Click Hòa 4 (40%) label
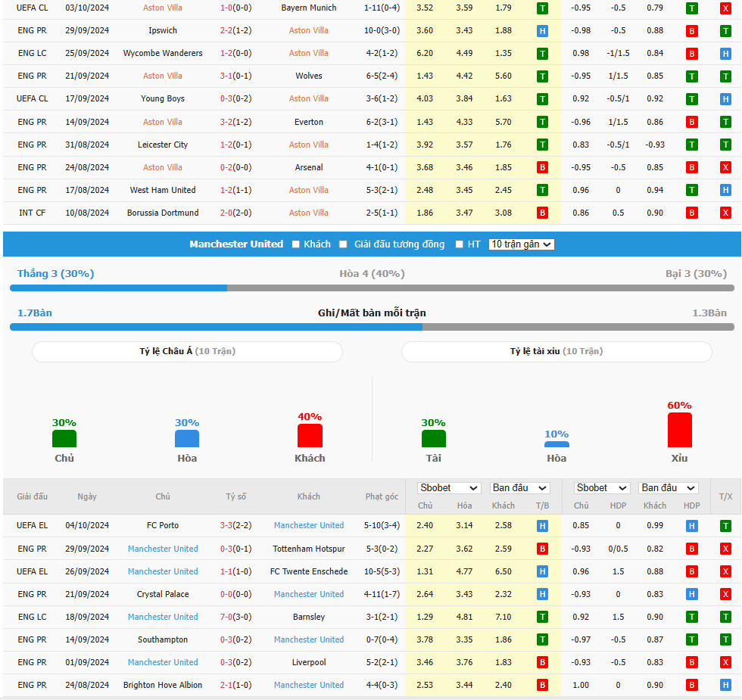The width and height of the screenshot is (742, 700). [x=372, y=274]
